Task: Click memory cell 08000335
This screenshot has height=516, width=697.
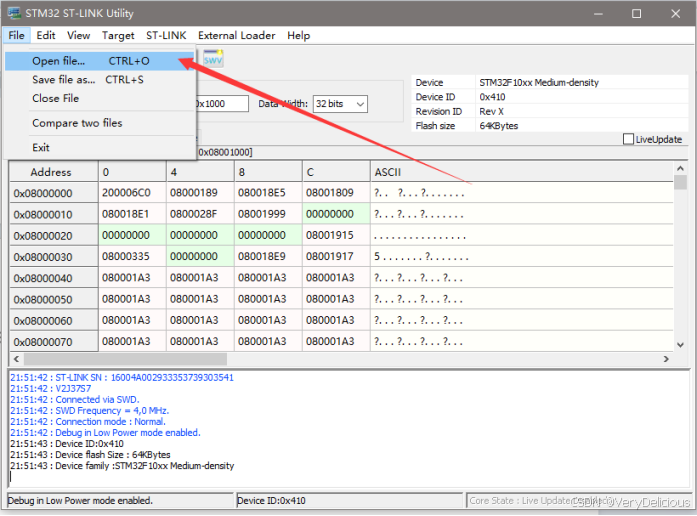Action: [x=132, y=256]
